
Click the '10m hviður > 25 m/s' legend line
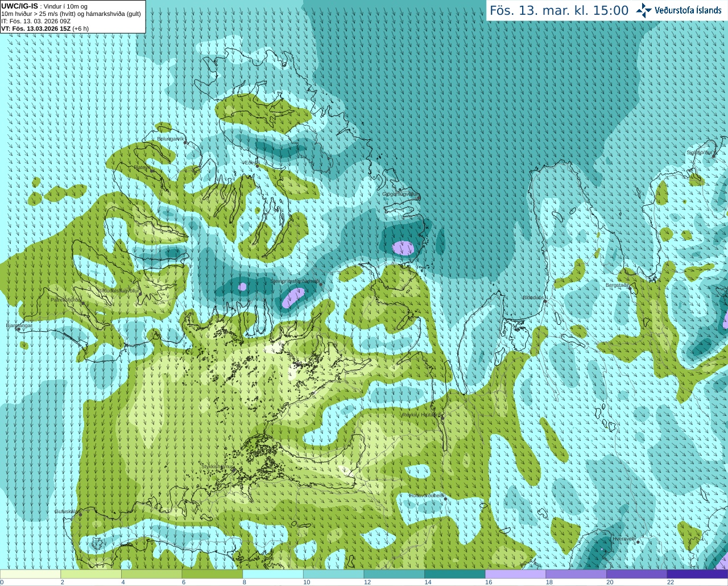pos(71,14)
